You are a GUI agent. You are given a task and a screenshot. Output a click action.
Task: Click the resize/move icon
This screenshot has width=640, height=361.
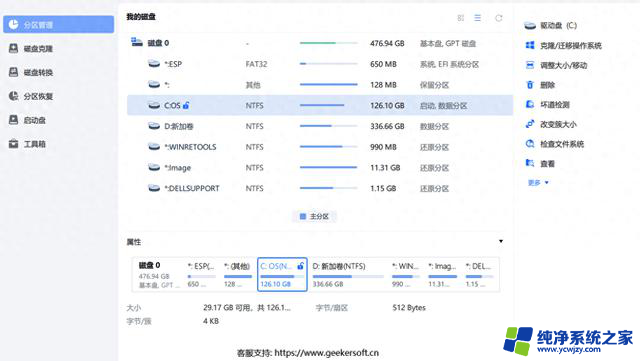pyautogui.click(x=530, y=65)
